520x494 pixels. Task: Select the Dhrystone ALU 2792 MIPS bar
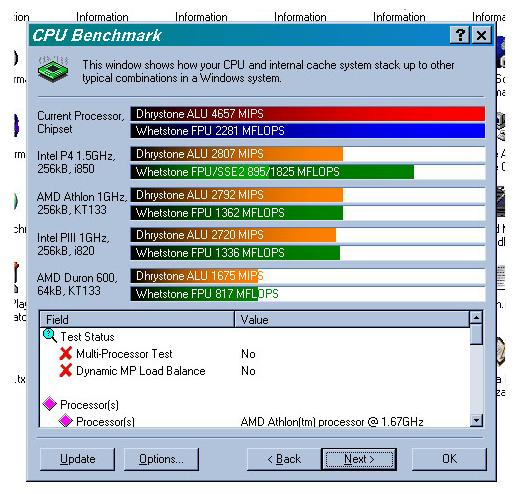click(x=237, y=195)
